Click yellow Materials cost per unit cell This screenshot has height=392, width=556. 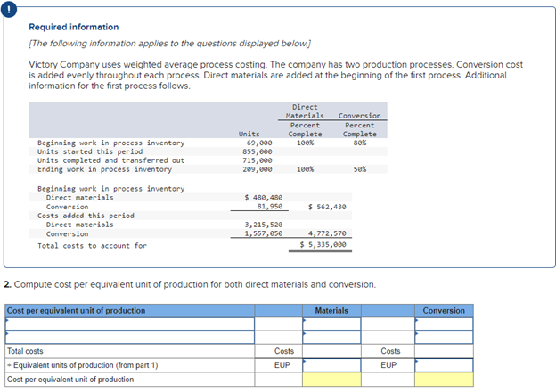point(331,380)
